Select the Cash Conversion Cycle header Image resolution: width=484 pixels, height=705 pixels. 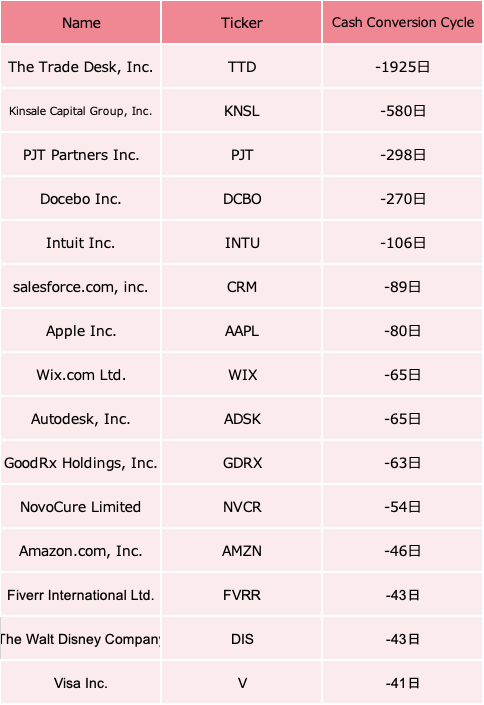click(x=403, y=22)
